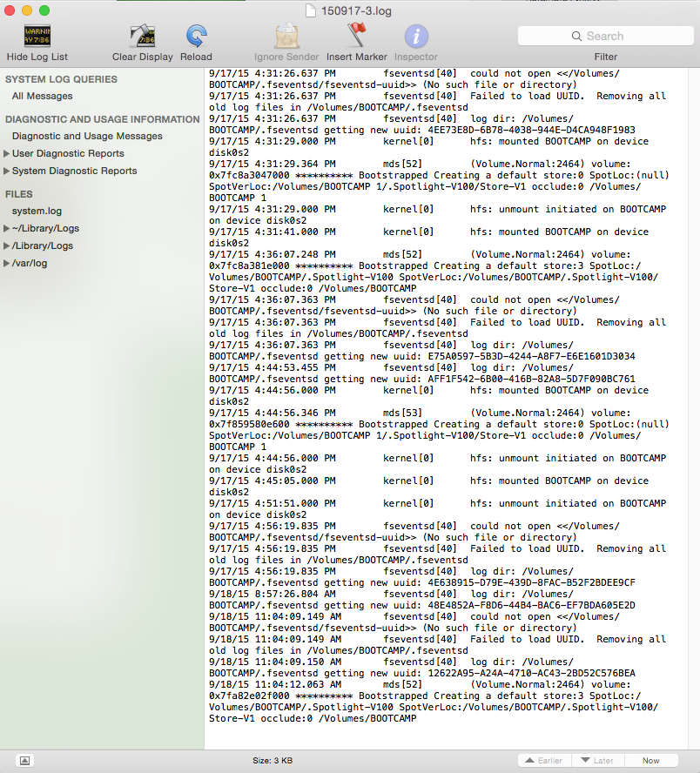
Task: Click log entry 9/17/15 4:45:05.000 PM
Action: point(429,486)
